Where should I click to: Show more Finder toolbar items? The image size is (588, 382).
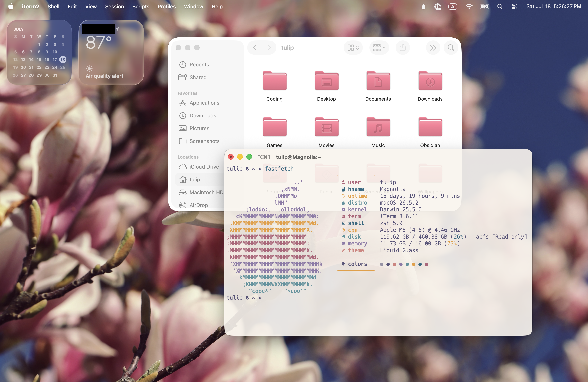(x=433, y=47)
